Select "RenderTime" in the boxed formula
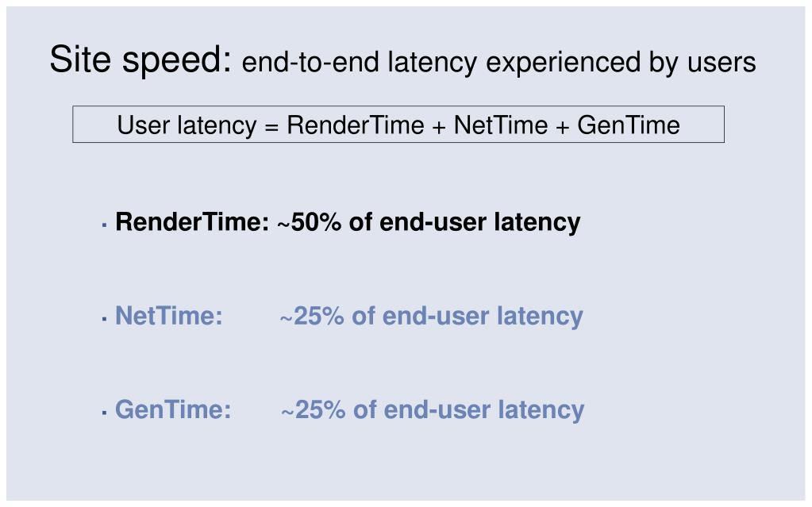Image resolution: width=812 pixels, height=507 pixels. pyautogui.click(x=356, y=125)
